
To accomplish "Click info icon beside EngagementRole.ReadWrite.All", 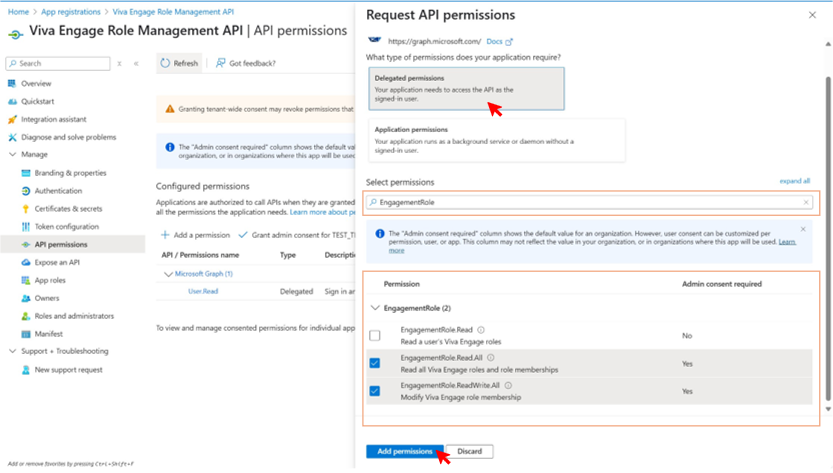I will click(508, 385).
